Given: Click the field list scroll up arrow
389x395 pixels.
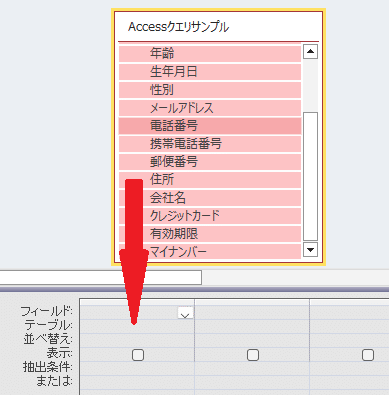Looking at the screenshot, I should tap(310, 52).
